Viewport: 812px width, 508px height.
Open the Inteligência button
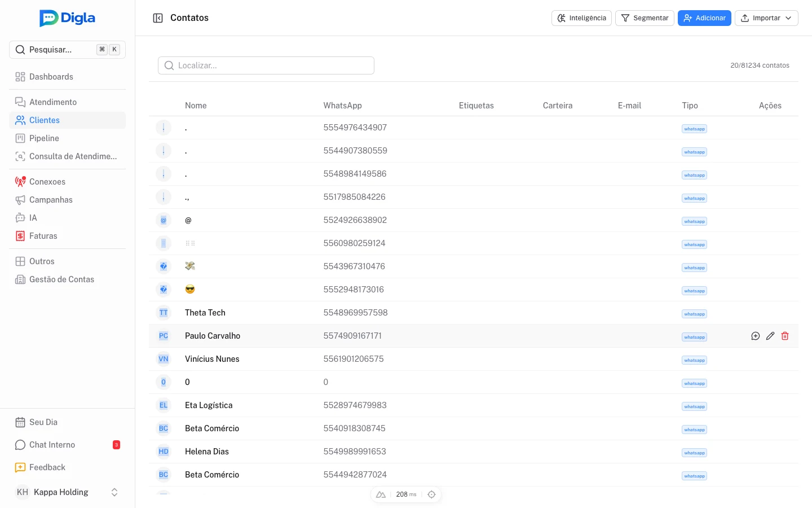pyautogui.click(x=581, y=18)
